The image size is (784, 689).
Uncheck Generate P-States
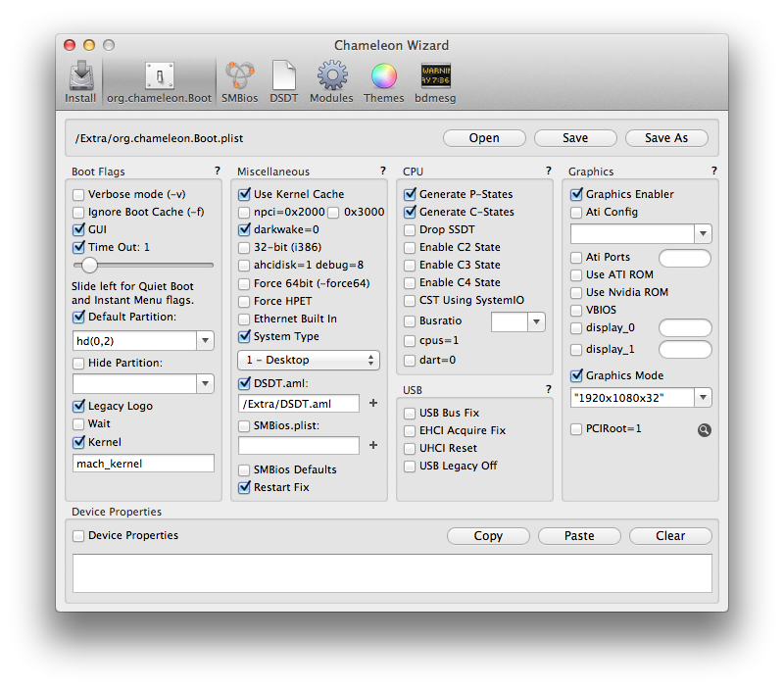[410, 194]
